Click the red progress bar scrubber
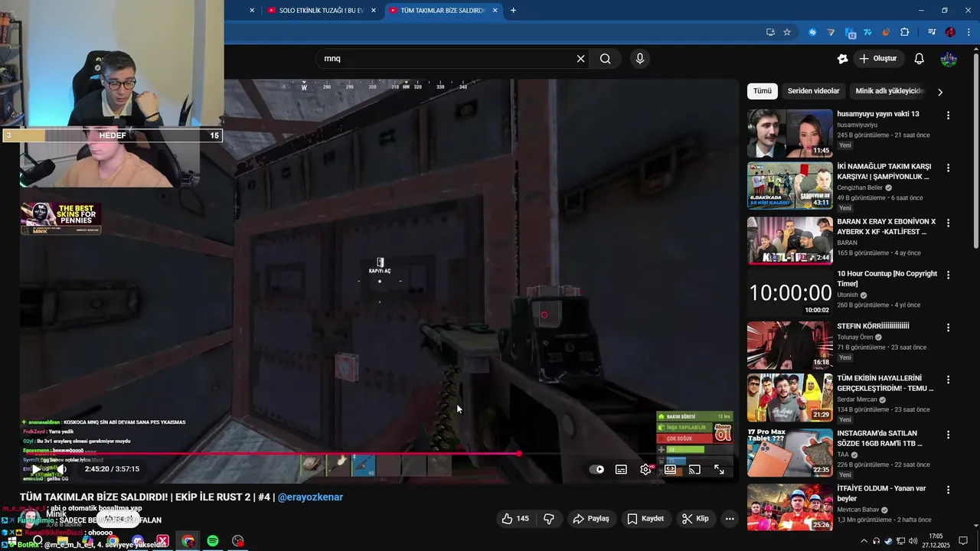This screenshot has height=551, width=980. pyautogui.click(x=519, y=454)
